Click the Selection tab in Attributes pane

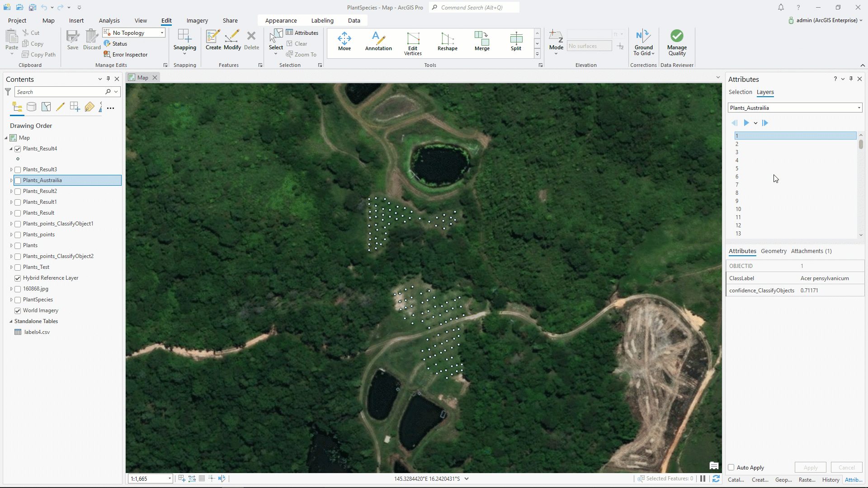pyautogui.click(x=740, y=92)
